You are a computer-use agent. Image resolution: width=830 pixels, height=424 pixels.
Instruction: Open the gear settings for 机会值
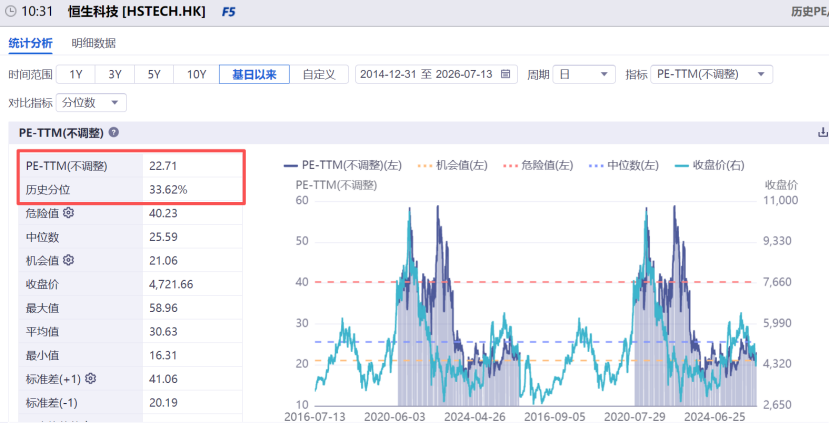tap(68, 260)
